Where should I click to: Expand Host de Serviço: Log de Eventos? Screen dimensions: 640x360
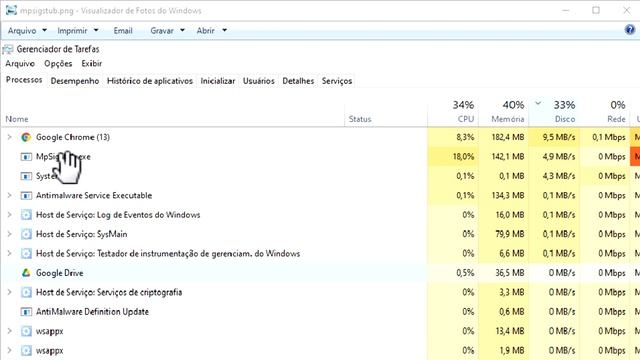[9, 215]
